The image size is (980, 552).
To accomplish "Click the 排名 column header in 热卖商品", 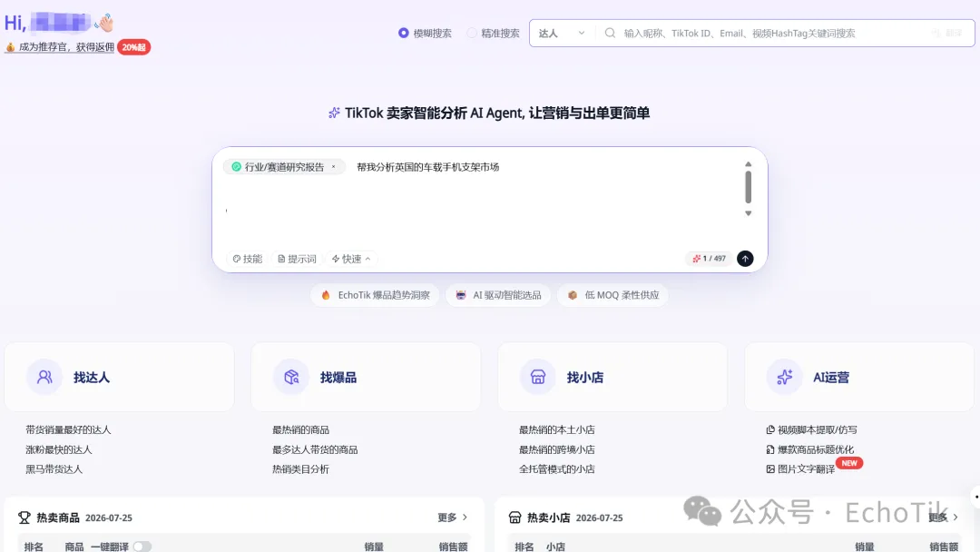I will [34, 547].
